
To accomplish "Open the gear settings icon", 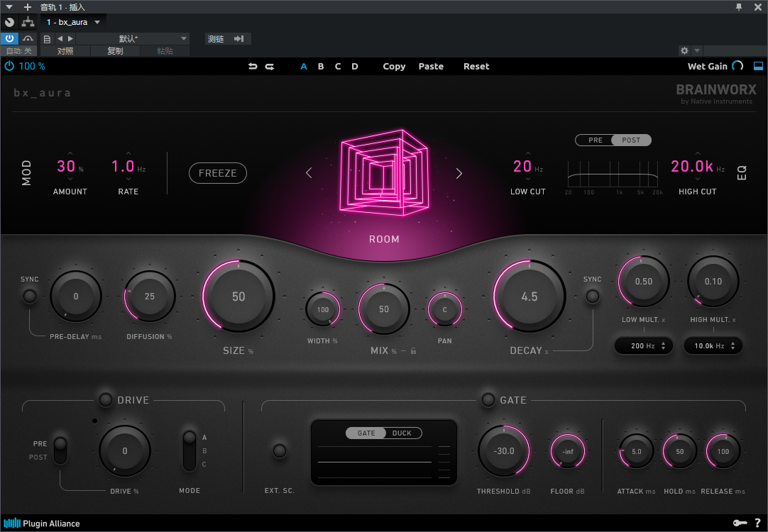I will (684, 50).
